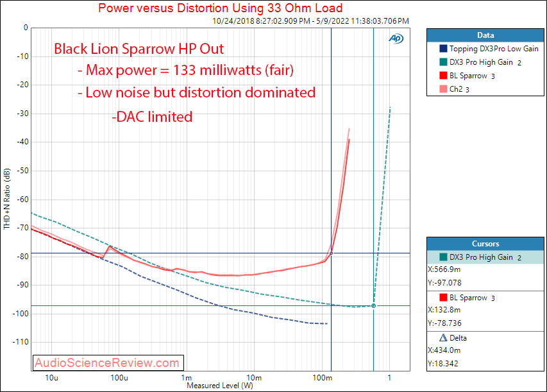Click the BL Sparrow swatch in Cursors panel
The width and height of the screenshot is (547, 392).
click(443, 298)
